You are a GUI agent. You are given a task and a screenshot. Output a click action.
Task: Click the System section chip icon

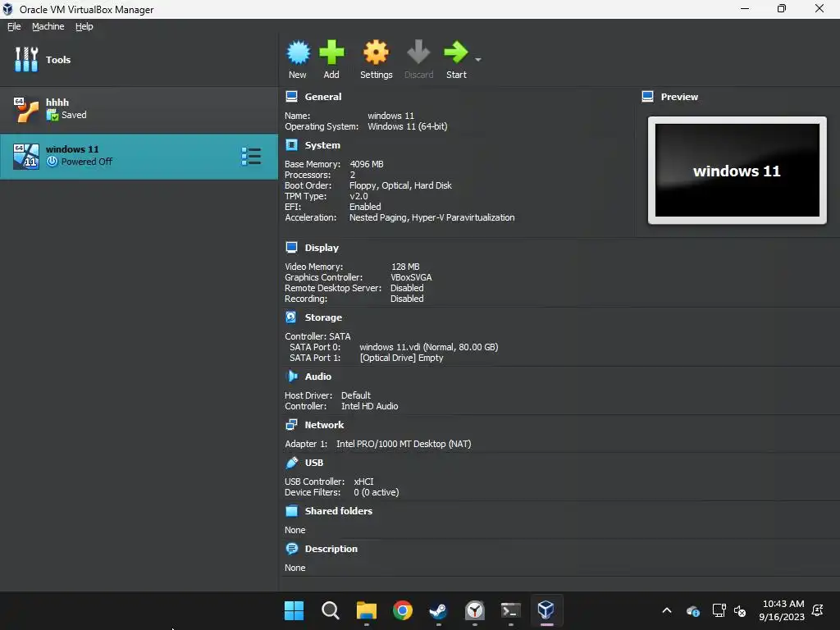pos(291,144)
